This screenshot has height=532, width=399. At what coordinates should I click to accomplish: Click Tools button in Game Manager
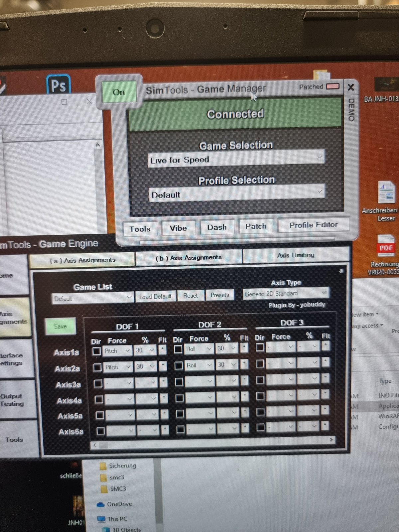(x=140, y=229)
